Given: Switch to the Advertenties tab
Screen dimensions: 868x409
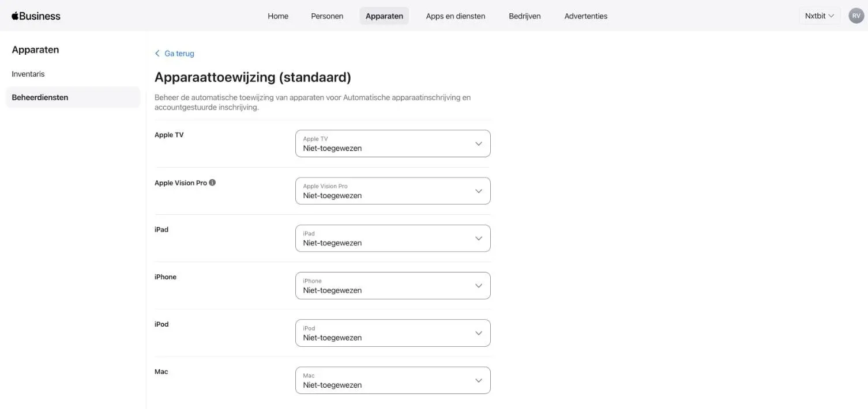Looking at the screenshot, I should [x=586, y=16].
